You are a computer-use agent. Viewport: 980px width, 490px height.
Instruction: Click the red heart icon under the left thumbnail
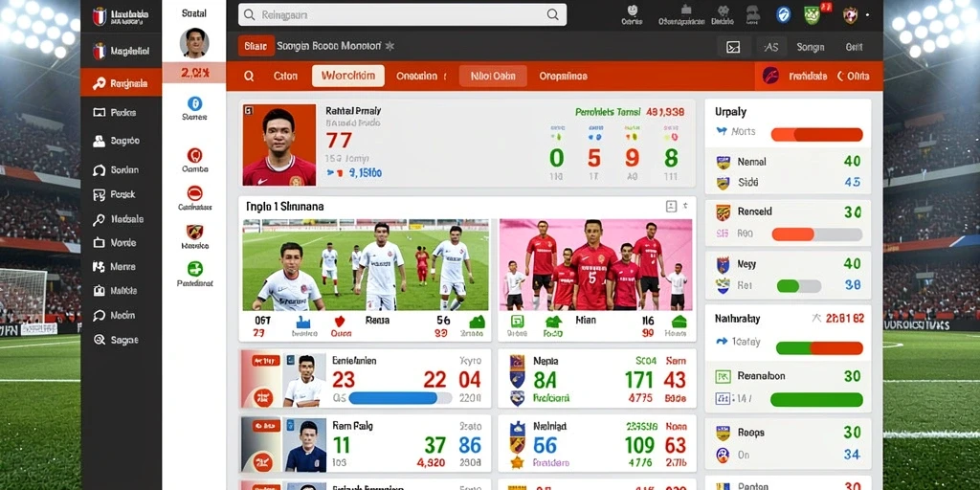pos(340,322)
